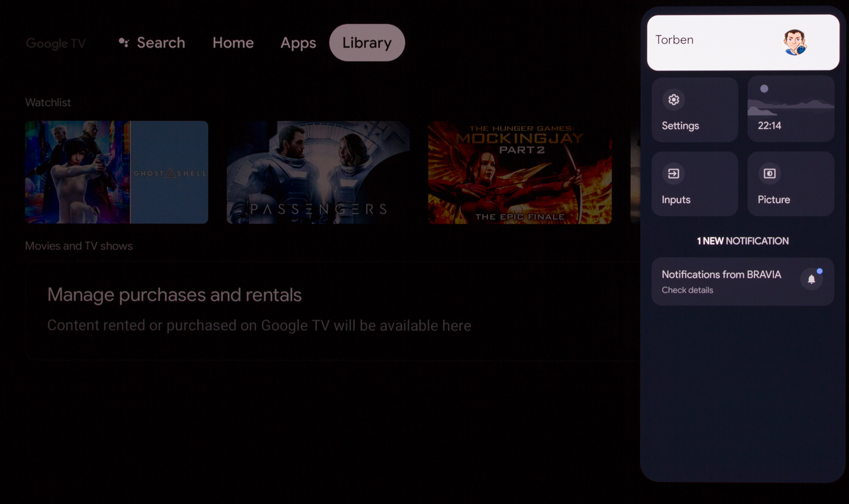This screenshot has height=504, width=849.
Task: Click the Watchlist row heading
Action: coord(48,102)
